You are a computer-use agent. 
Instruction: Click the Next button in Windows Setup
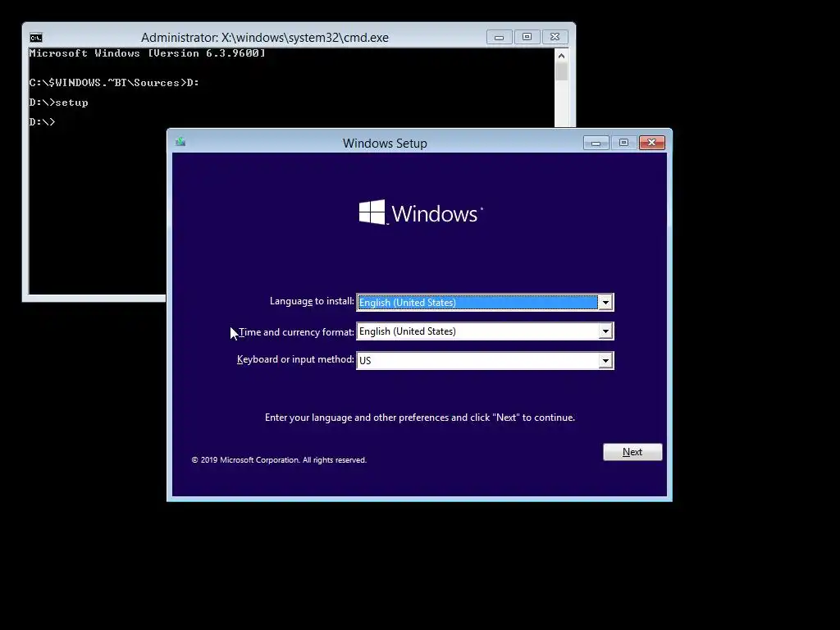point(632,452)
